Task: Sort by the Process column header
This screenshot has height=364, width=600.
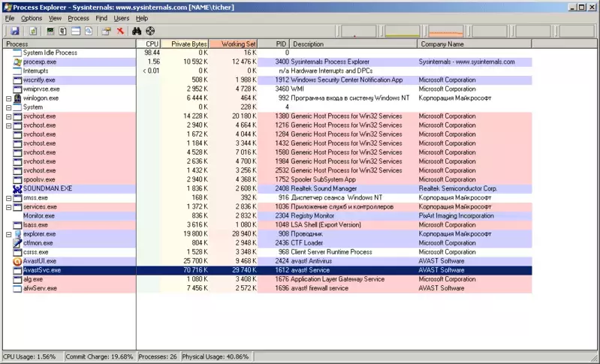Action: pos(69,44)
